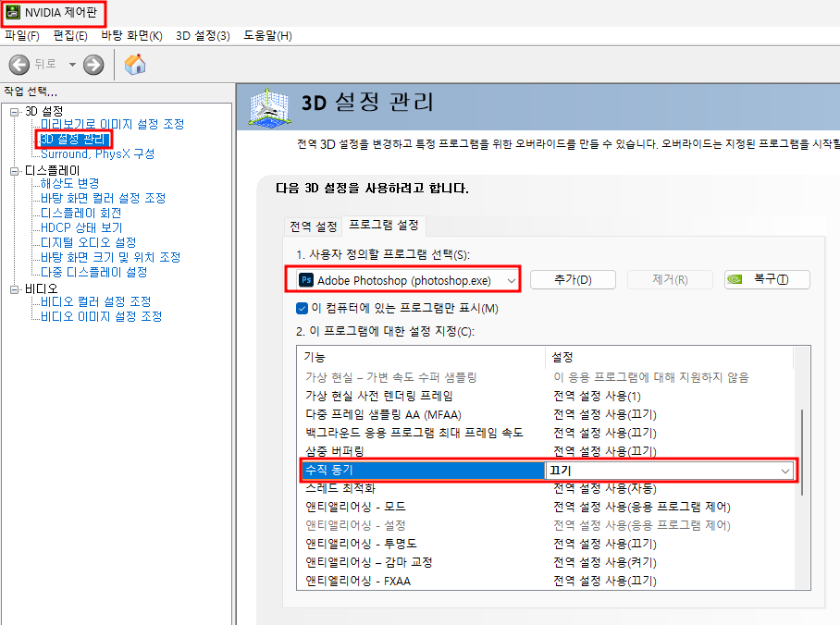Collapse the 디스플레이 tree node
840x625 pixels.
[14, 171]
